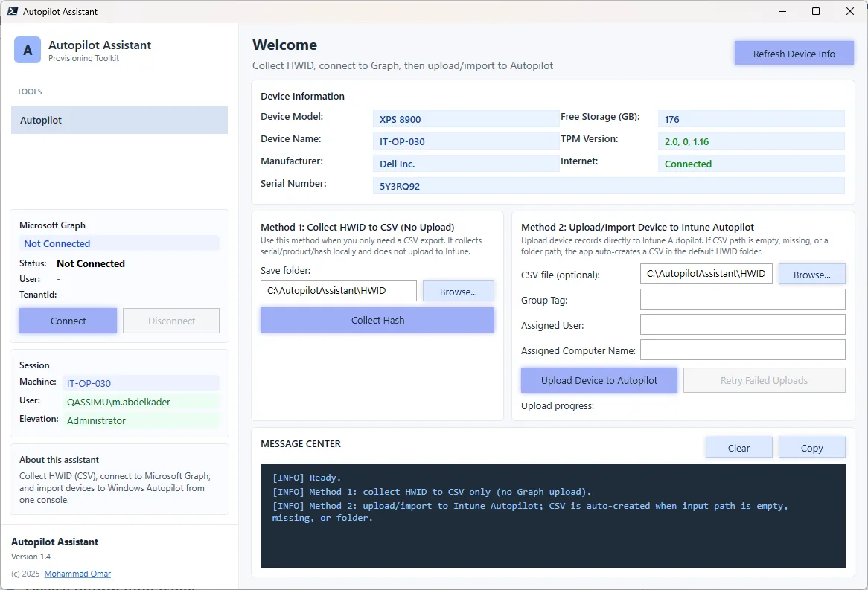Click the '[INFO] Ready.' log line
Viewport: 868px width, 590px height.
tap(306, 478)
